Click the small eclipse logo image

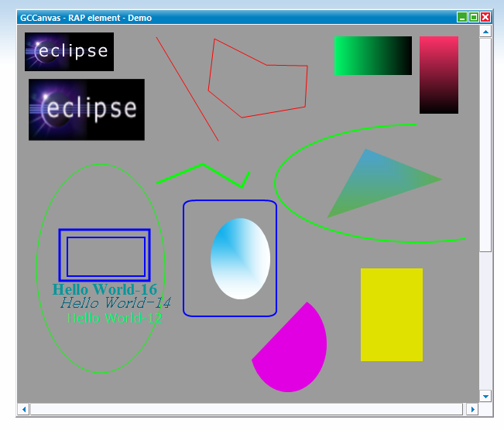69,52
